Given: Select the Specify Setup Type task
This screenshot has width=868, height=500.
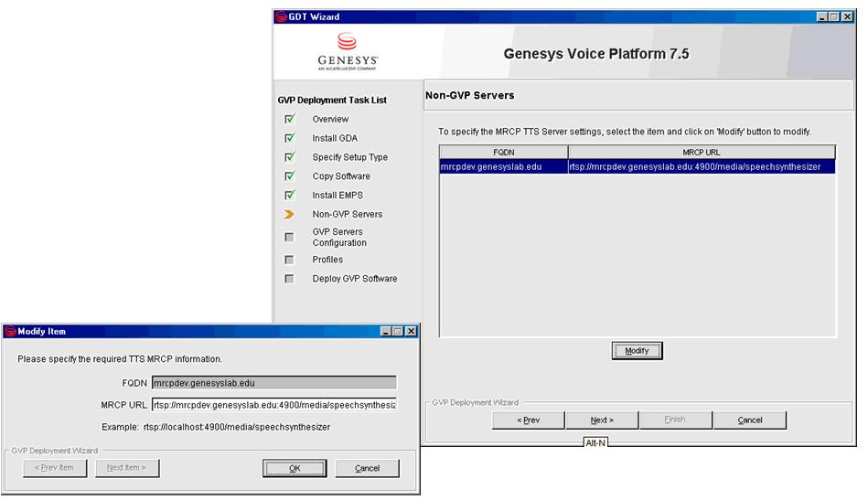Looking at the screenshot, I should (x=349, y=157).
